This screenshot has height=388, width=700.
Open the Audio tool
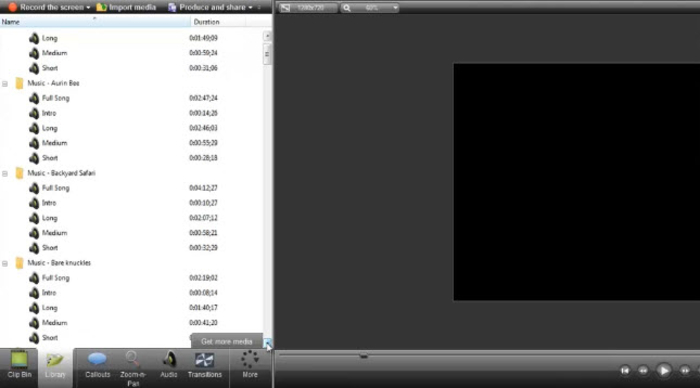pyautogui.click(x=169, y=366)
